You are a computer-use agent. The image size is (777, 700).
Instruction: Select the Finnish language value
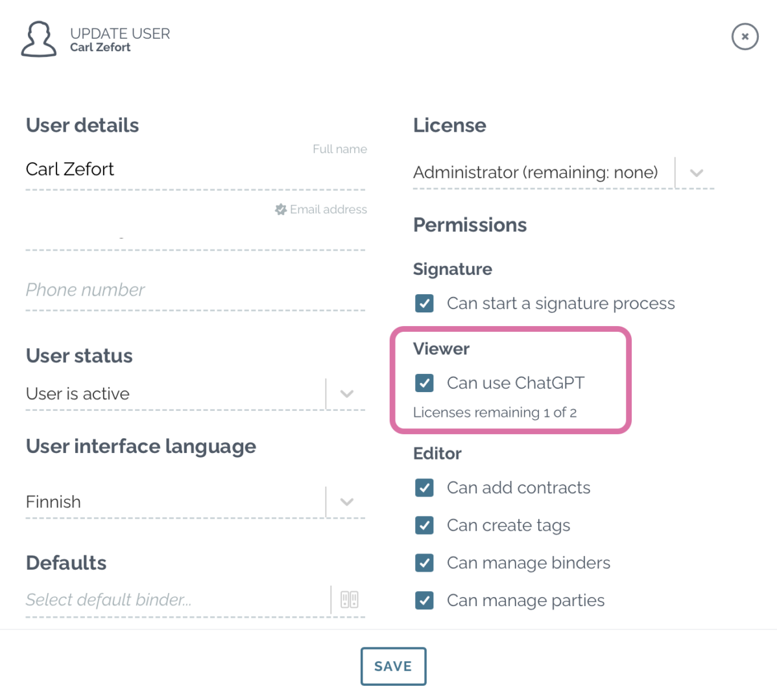click(x=53, y=501)
